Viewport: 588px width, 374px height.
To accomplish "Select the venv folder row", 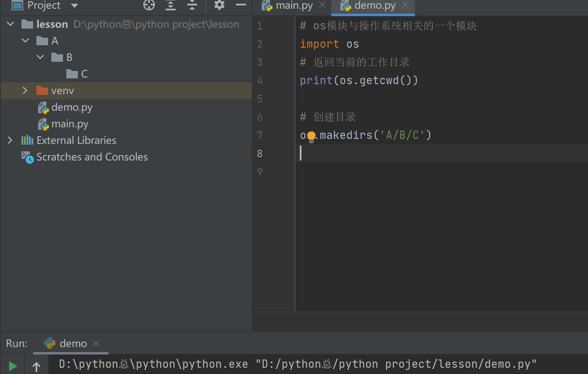I will pos(126,90).
